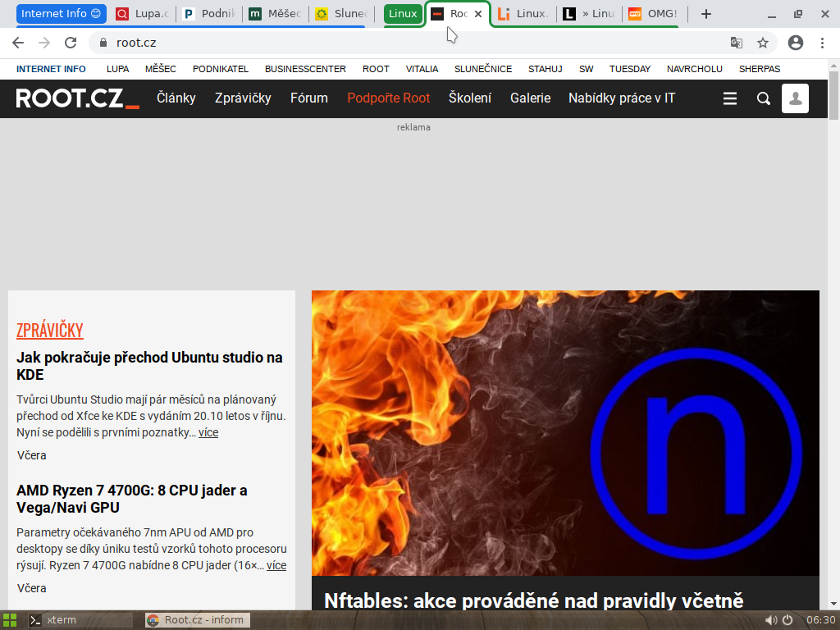Go back using the back arrow

(x=18, y=42)
